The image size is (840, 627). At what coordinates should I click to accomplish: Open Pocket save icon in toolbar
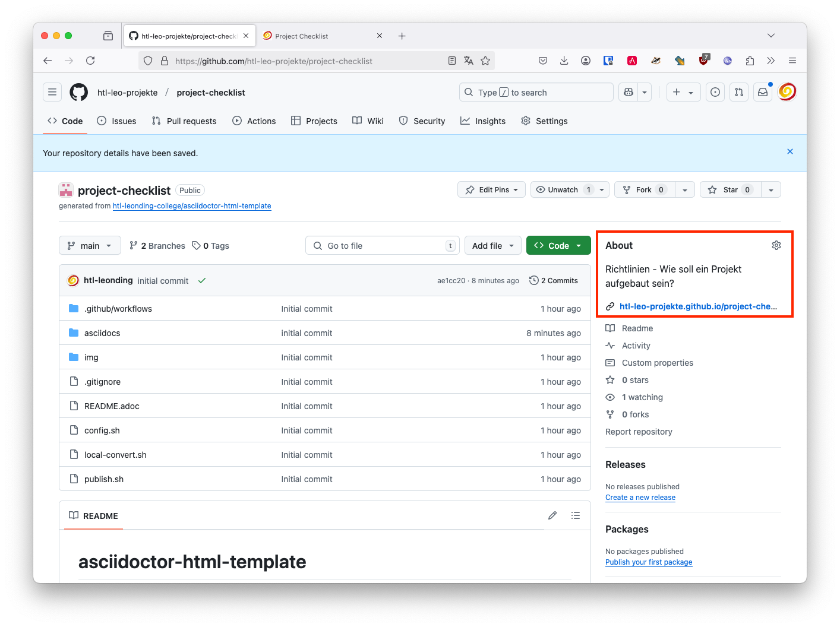click(543, 61)
